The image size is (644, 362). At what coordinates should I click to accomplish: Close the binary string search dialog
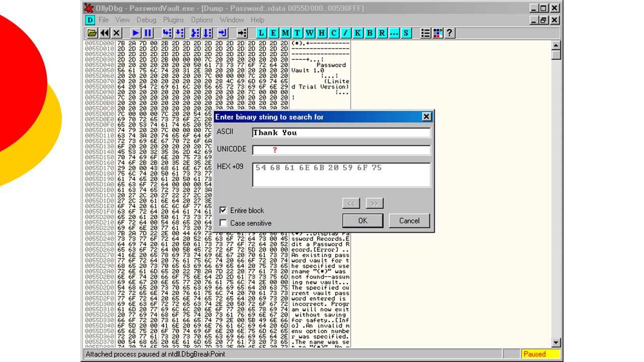tap(427, 117)
